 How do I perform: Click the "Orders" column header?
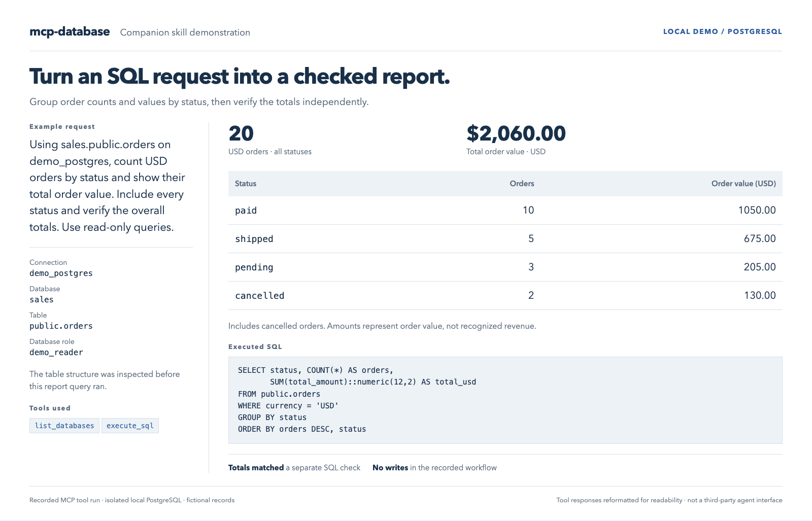point(522,184)
